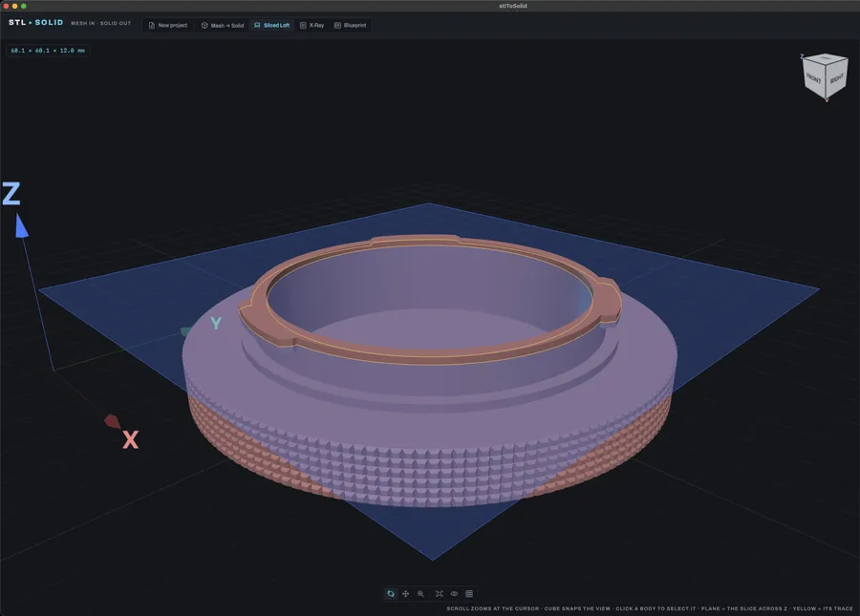Click the FRONT face of the view cube
Viewport: 860px width, 616px height.
point(814,80)
